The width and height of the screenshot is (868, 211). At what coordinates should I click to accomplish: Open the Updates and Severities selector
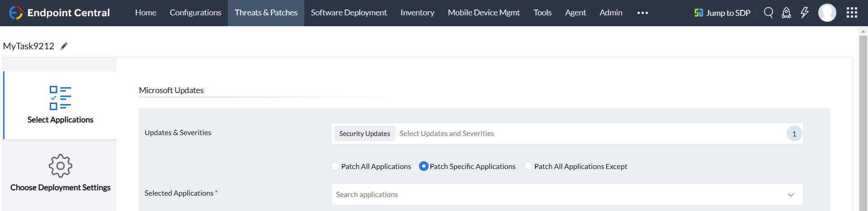pos(588,134)
